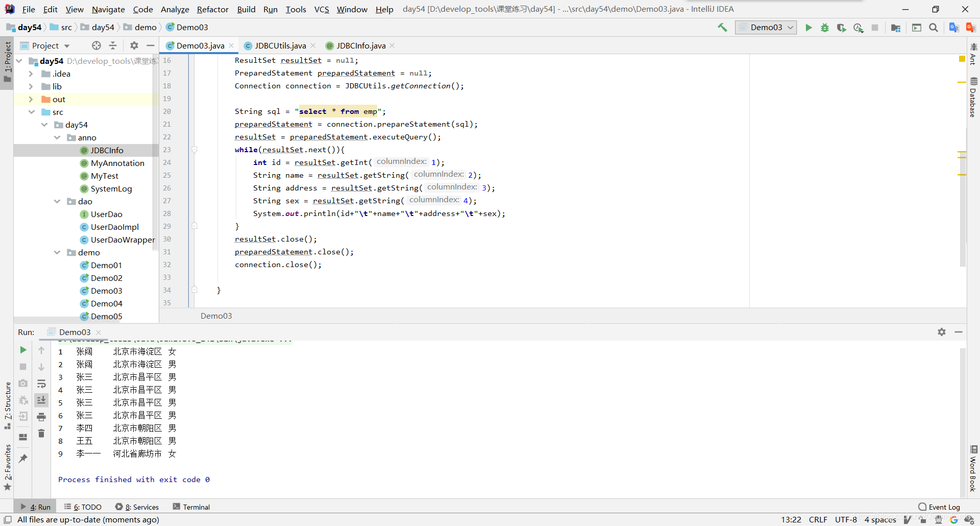The image size is (980, 526).
Task: Close the Demo03.java editor tab
Action: pos(231,45)
